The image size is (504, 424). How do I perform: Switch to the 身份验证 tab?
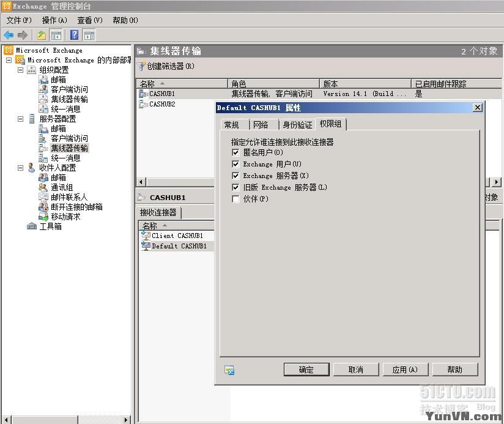coord(298,125)
